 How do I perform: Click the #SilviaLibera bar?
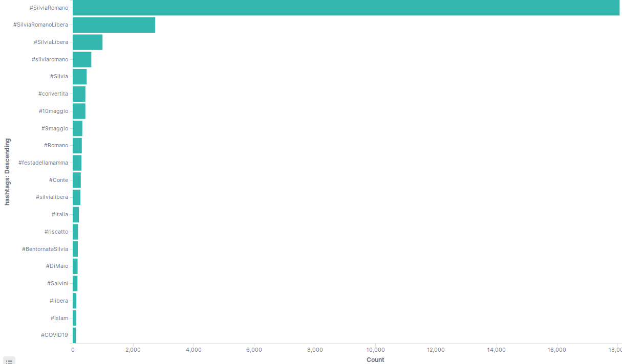pyautogui.click(x=88, y=42)
